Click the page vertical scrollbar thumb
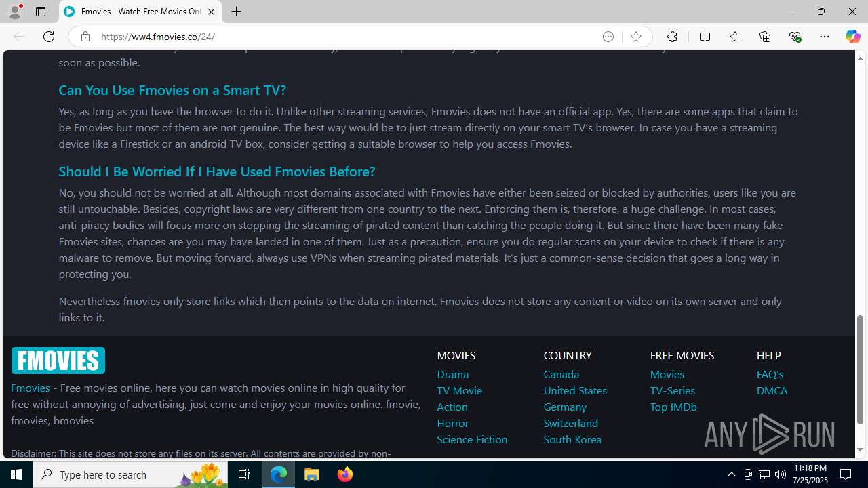This screenshot has width=868, height=488. 861,370
